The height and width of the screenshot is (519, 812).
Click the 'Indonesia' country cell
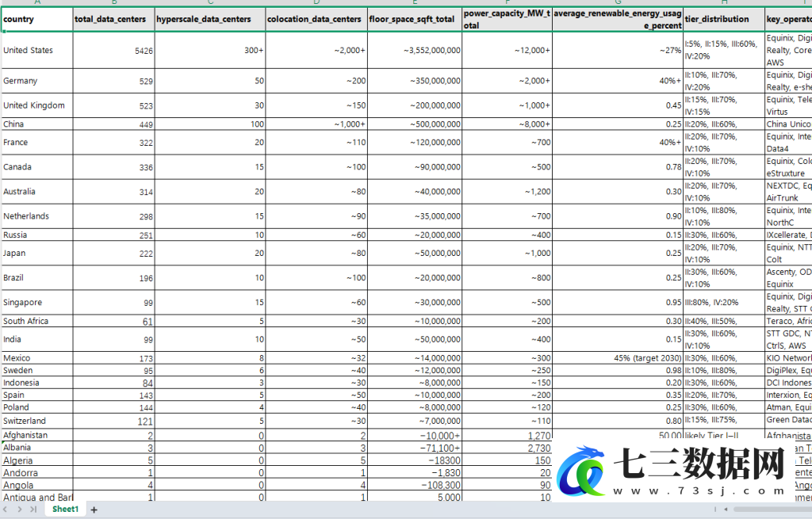pyautogui.click(x=37, y=383)
